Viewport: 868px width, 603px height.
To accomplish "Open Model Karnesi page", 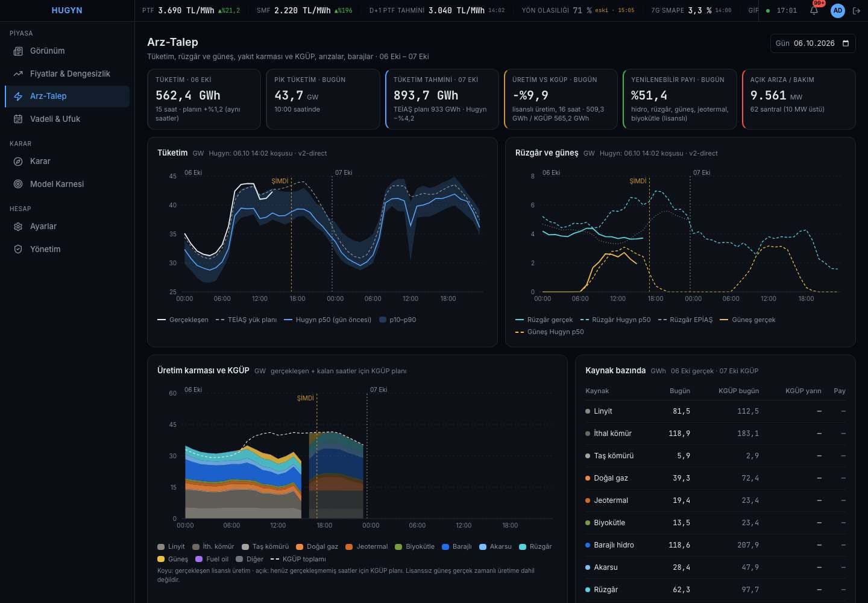I will [x=67, y=184].
